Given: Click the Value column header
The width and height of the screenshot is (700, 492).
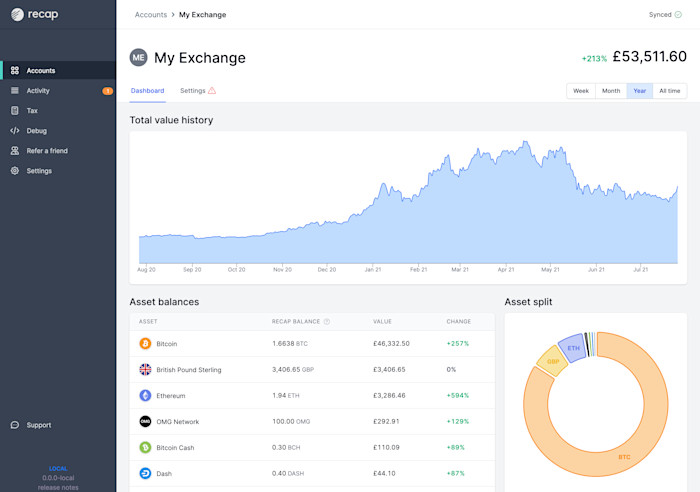Looking at the screenshot, I should (382, 321).
